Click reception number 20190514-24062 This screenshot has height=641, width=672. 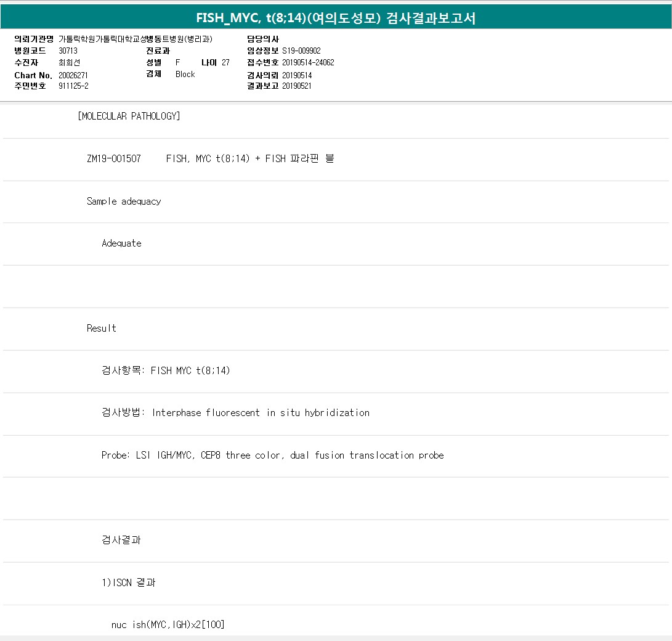tap(308, 63)
